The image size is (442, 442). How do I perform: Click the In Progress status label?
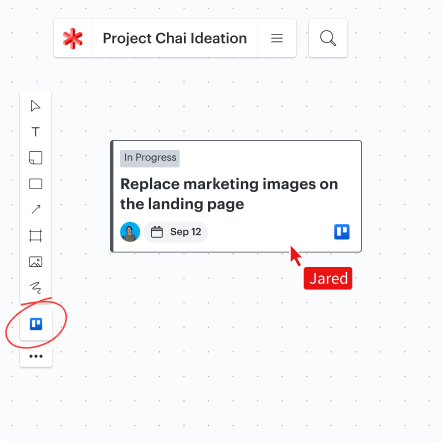pos(150,158)
